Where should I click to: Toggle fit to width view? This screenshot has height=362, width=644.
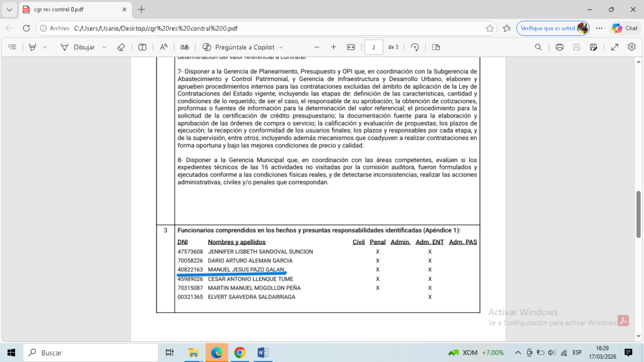tap(351, 47)
